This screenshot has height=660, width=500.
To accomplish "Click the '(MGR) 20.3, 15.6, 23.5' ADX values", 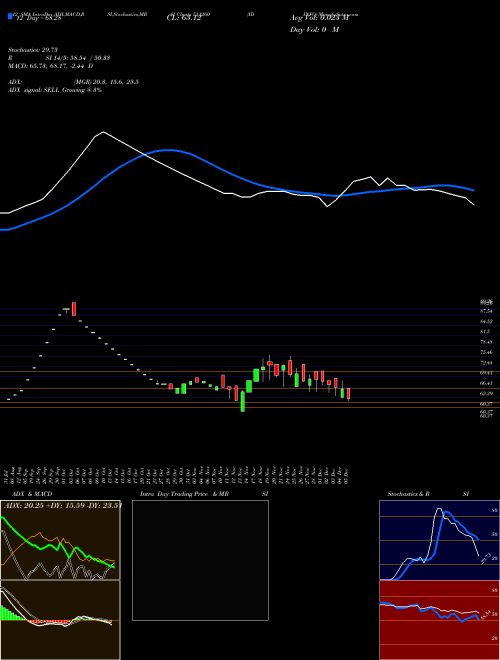I will tap(106, 82).
